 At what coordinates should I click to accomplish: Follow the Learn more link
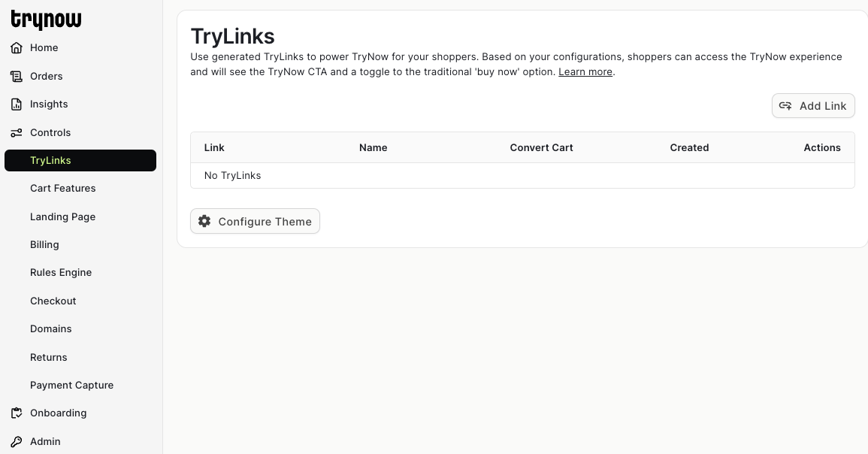pyautogui.click(x=585, y=72)
